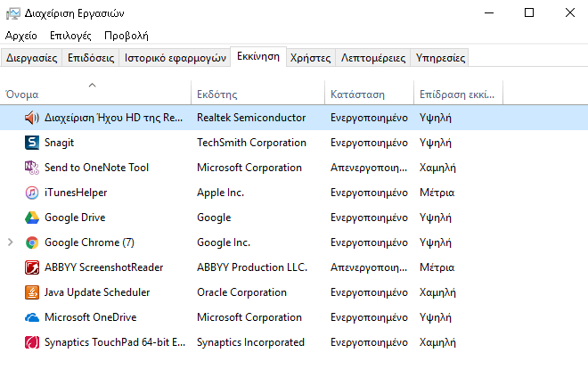Click the Task Manager title bar icon
The width and height of the screenshot is (588, 386).
pos(13,13)
